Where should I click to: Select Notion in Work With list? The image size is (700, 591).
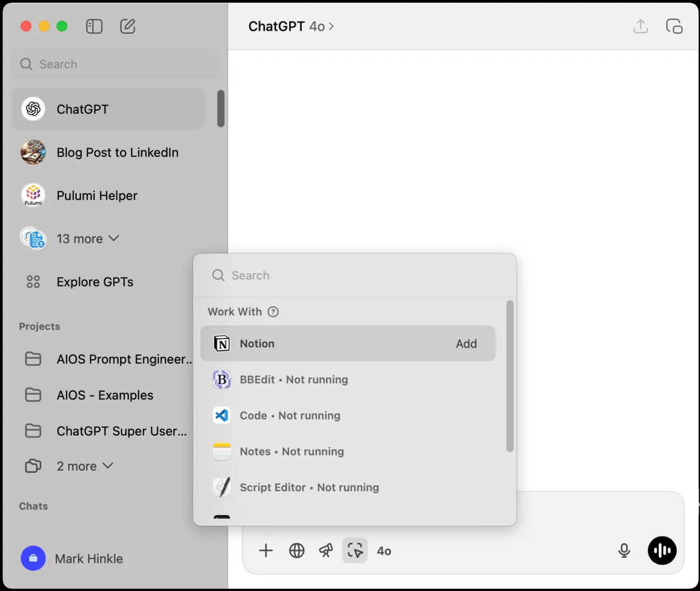click(x=348, y=343)
